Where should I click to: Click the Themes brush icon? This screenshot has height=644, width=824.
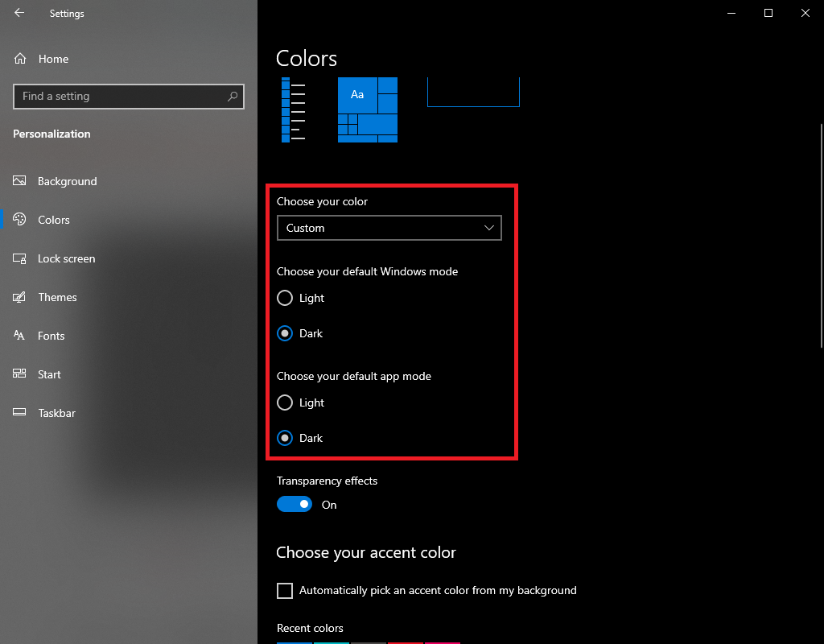tap(19, 297)
